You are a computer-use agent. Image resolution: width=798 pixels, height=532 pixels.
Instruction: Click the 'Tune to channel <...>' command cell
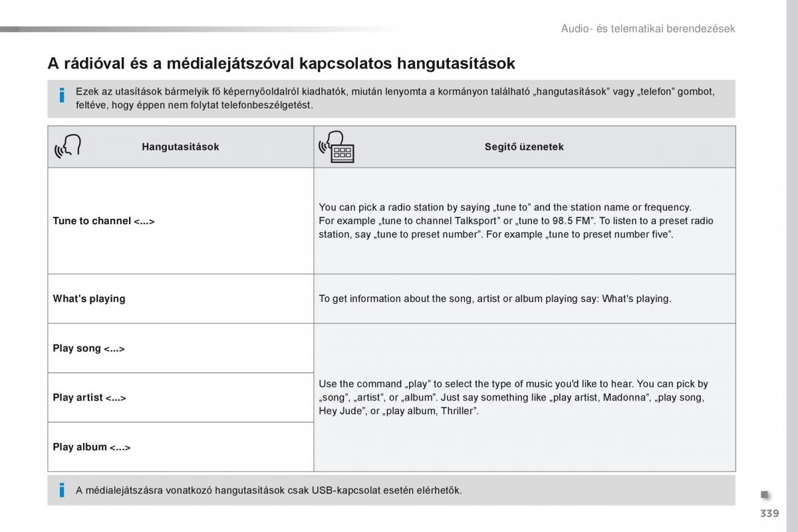pyautogui.click(x=181, y=221)
